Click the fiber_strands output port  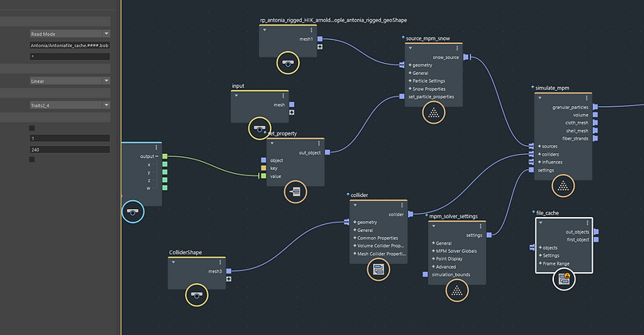pos(595,139)
